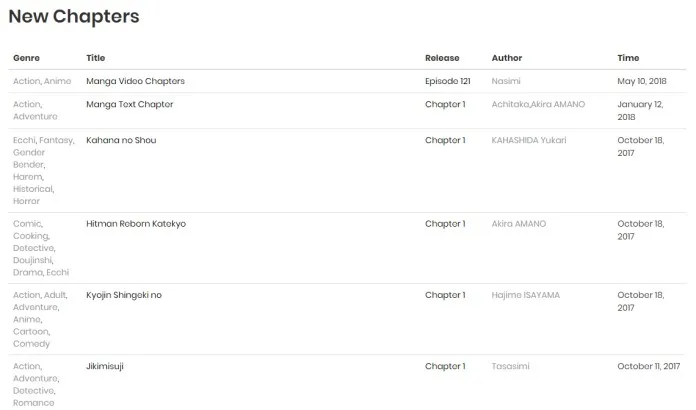Open Hitman Reborn Kotokyo title link

(136, 224)
